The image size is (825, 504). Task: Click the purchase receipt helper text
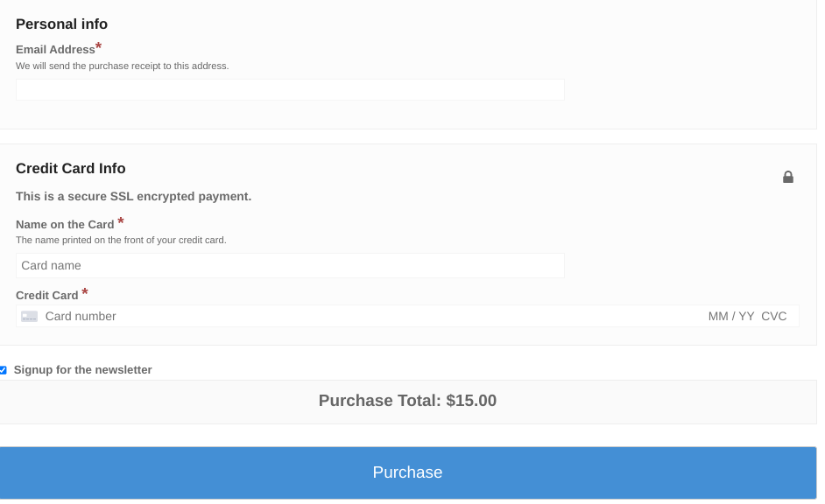tap(122, 66)
